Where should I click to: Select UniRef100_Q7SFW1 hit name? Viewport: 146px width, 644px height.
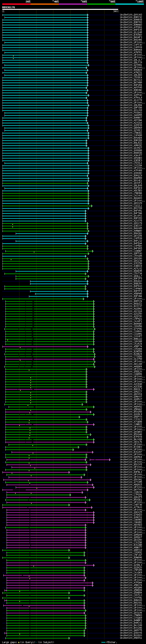[x=131, y=329]
